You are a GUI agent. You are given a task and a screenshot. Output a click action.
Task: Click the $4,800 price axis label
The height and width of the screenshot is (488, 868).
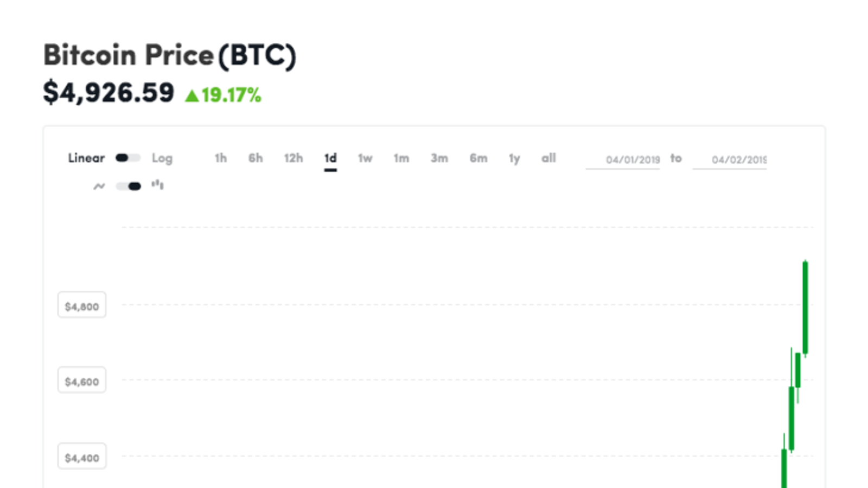coord(82,306)
